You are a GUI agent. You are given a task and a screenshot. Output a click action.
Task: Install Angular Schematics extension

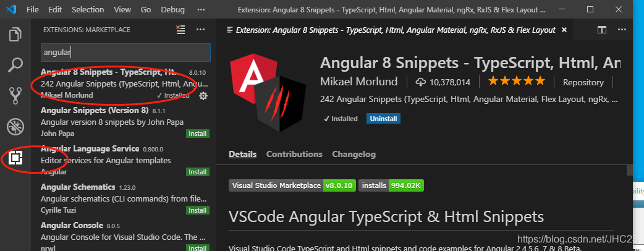pos(198,210)
